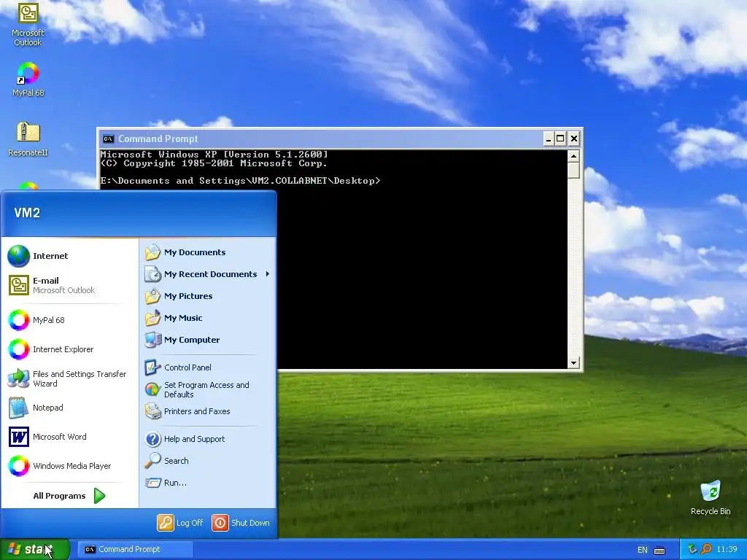Screen dimensions: 747x560
Task: Maximize the Command Prompt window
Action: 561,139
